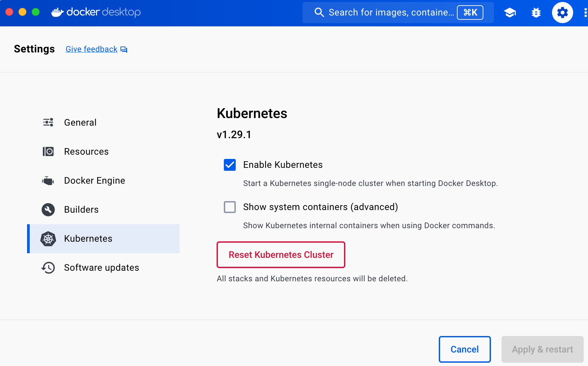This screenshot has width=588, height=366.
Task: Open Resources settings tab
Action: point(103,151)
